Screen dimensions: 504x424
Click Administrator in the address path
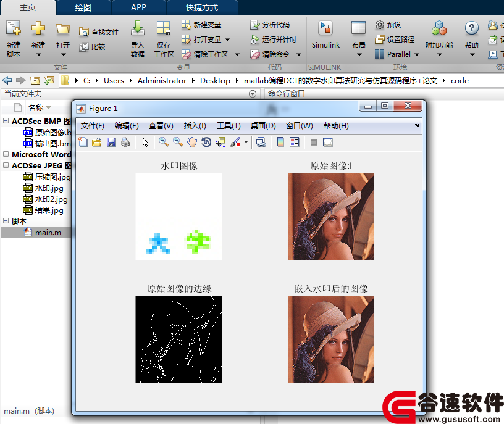coord(162,81)
